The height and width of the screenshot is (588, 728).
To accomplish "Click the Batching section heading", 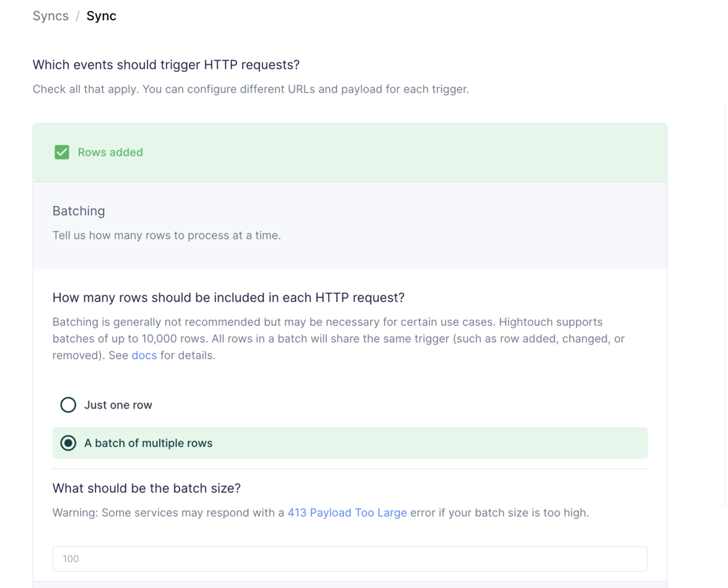I will pos(79,211).
